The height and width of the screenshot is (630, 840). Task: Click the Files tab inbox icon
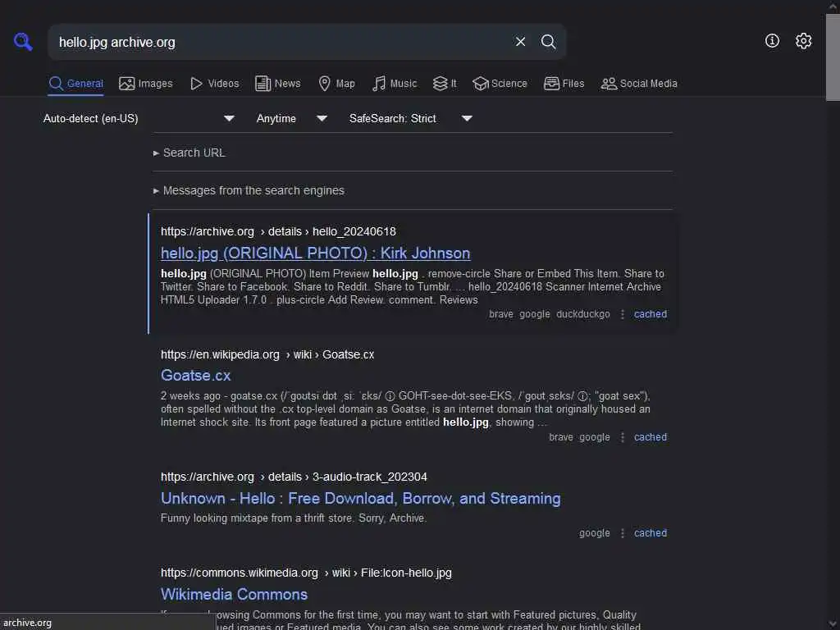point(552,84)
